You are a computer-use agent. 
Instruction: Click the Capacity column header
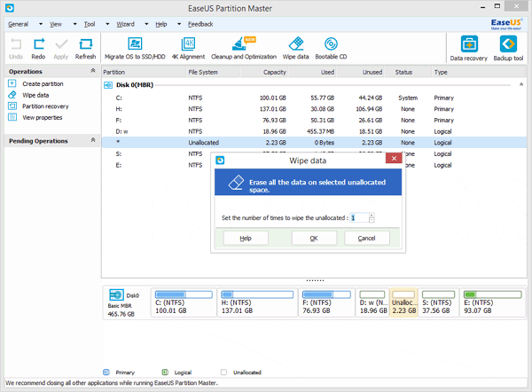pos(264,72)
